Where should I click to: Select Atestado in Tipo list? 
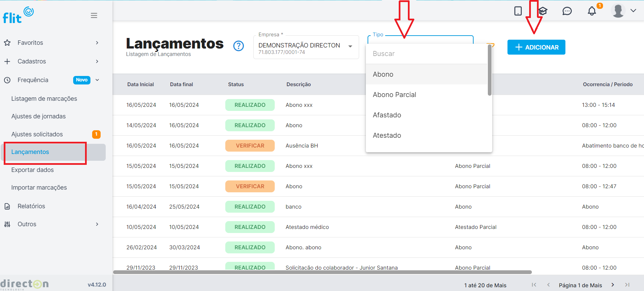[x=427, y=135]
